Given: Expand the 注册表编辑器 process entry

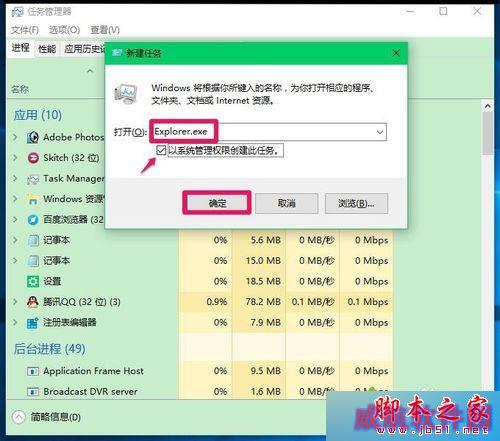Looking at the screenshot, I should pyautogui.click(x=15, y=323).
